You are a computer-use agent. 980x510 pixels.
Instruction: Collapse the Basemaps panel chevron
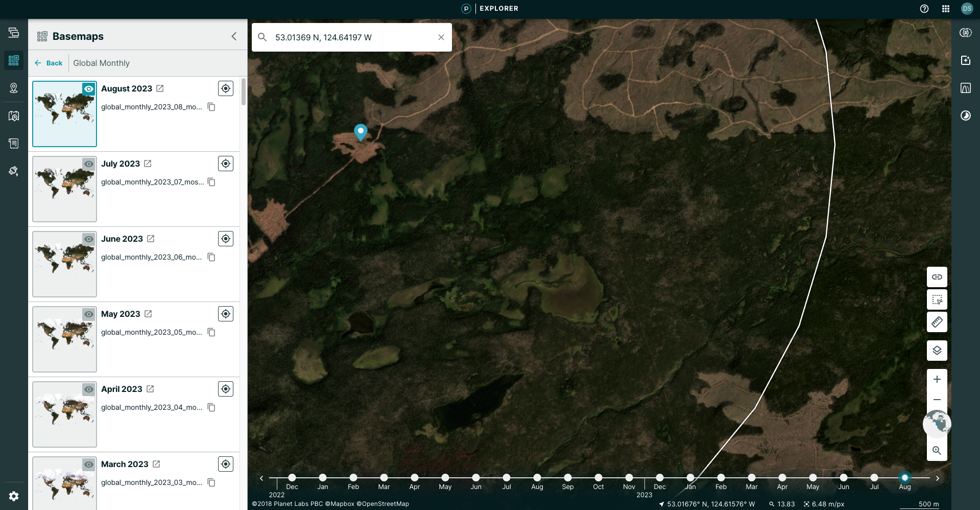[x=234, y=36]
